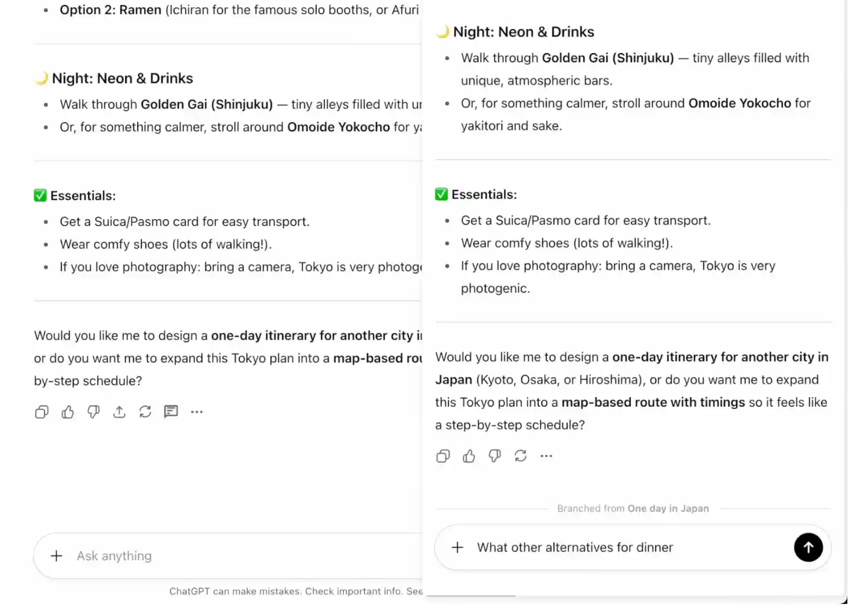866x616 pixels.
Task: Click the dinner alternatives text input
Action: pyautogui.click(x=575, y=547)
